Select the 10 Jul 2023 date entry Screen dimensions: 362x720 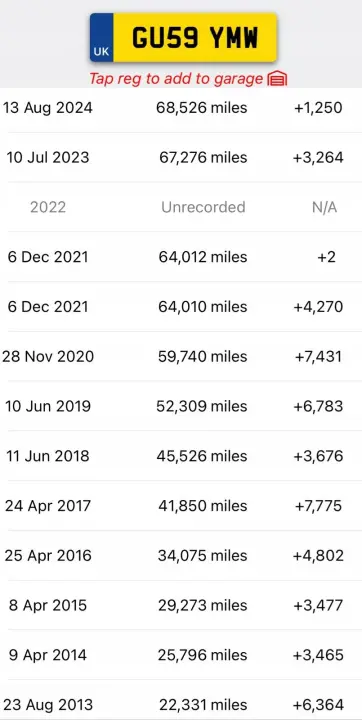pyautogui.click(x=47, y=158)
